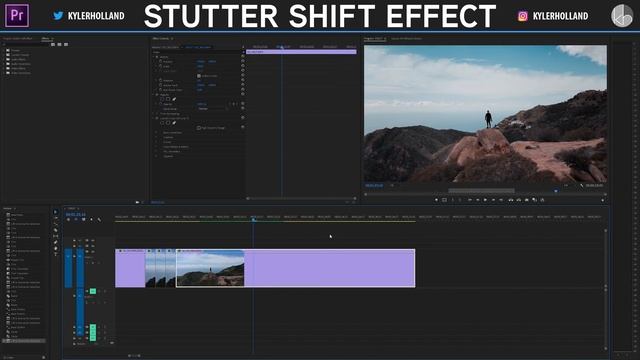
Task: Toggle the High Dynamic Range checkbox
Action: (199, 128)
